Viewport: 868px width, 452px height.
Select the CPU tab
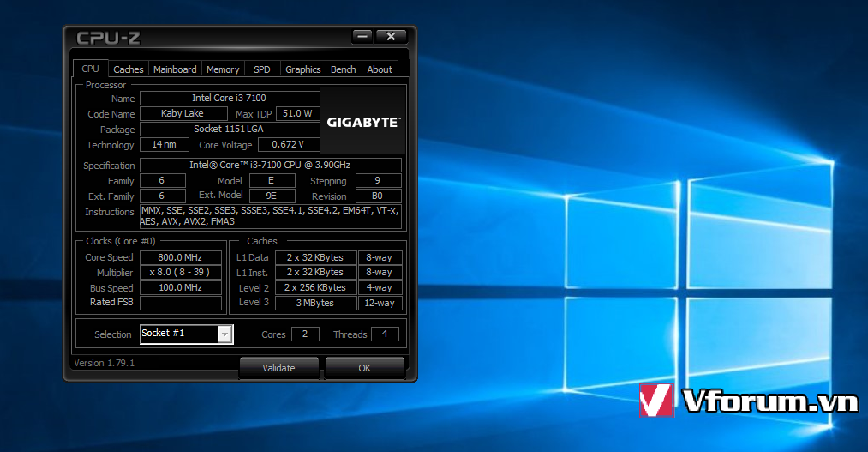[90, 69]
